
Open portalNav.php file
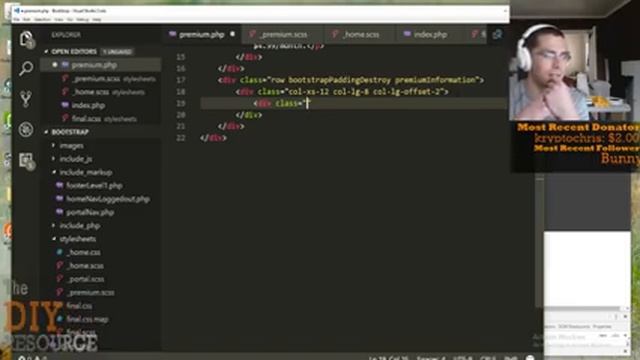[90, 212]
